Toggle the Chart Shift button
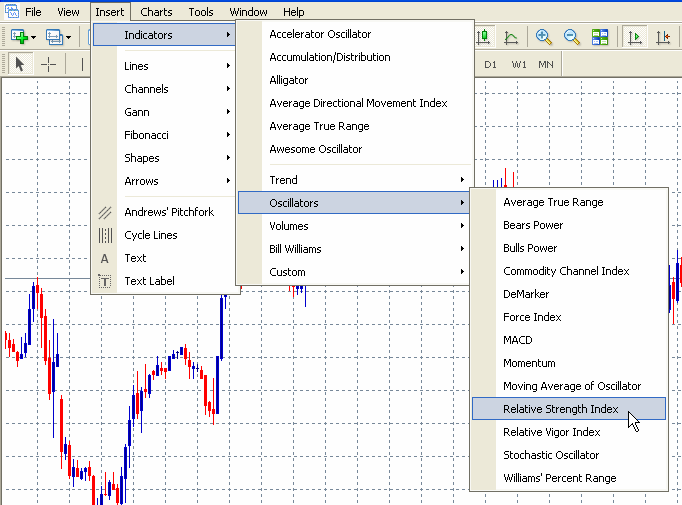This screenshot has height=505, width=682. (663, 37)
